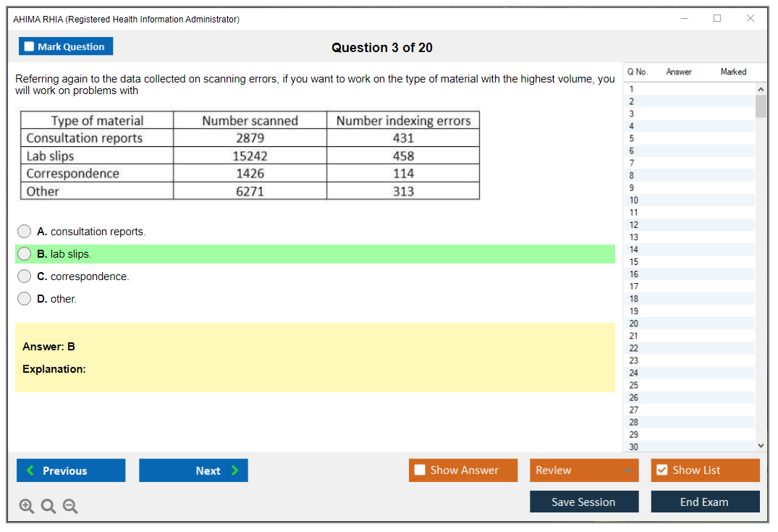Select option B lab slips
778x532 pixels.
(25, 254)
